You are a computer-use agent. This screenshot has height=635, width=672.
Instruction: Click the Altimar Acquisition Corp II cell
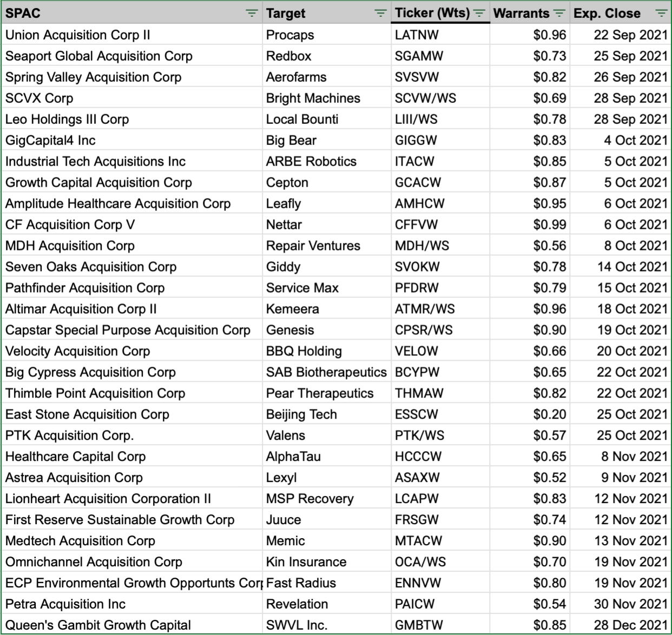(x=132, y=309)
